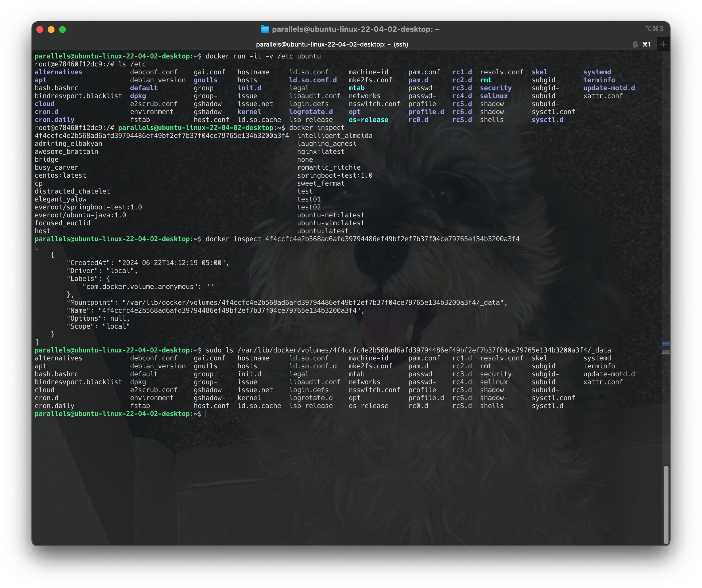Click the 'docker run -it -v /etc ubuntu' command

(x=263, y=56)
